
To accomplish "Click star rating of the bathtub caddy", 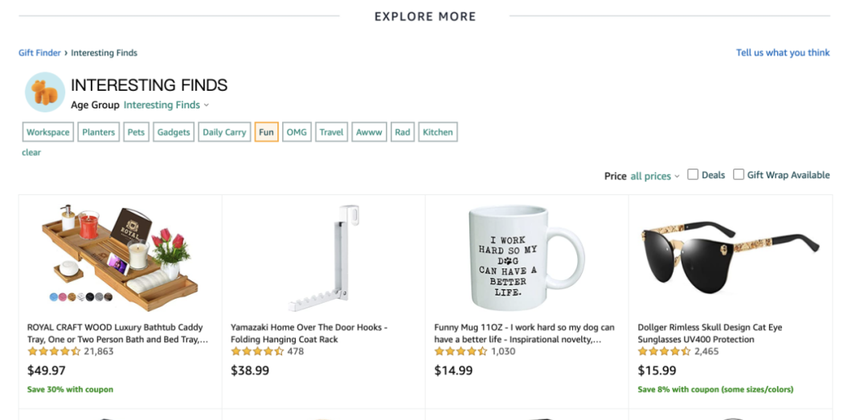I will pyautogui.click(x=54, y=352).
